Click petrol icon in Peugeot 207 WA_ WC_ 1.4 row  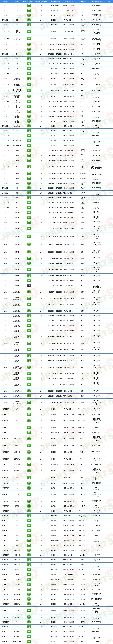click(29, 409)
